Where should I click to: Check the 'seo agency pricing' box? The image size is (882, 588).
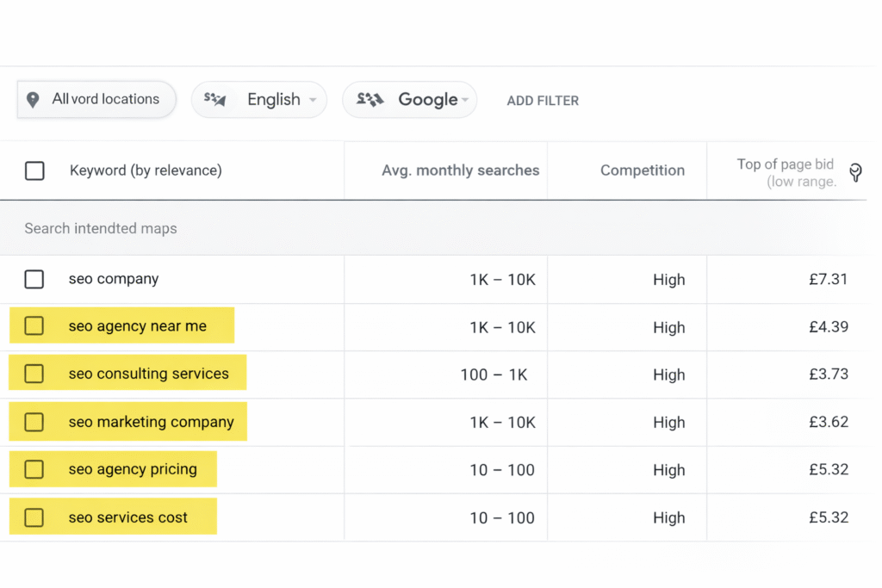pyautogui.click(x=34, y=469)
